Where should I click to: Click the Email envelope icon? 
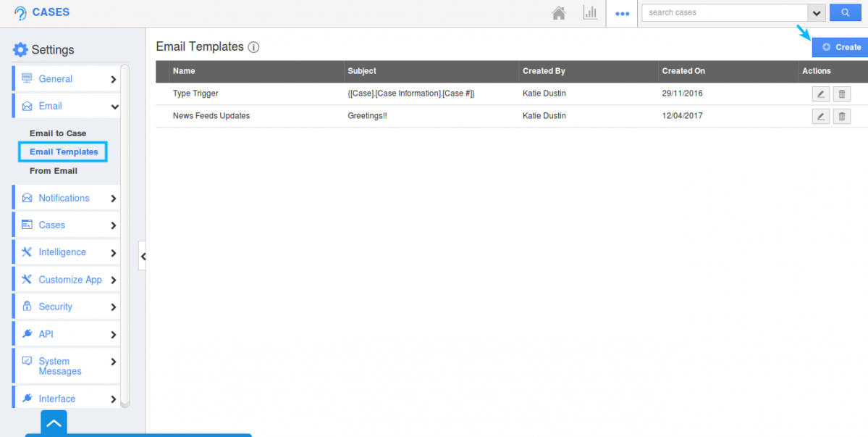[27, 106]
